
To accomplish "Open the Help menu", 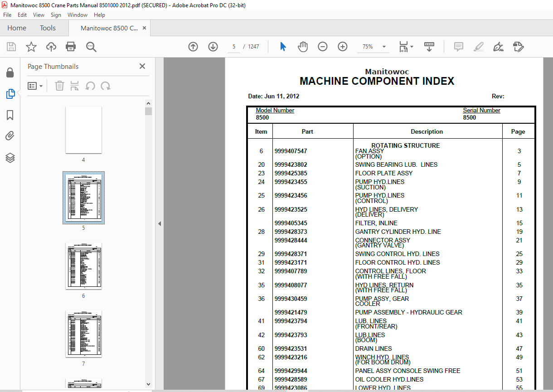I will click(99, 15).
